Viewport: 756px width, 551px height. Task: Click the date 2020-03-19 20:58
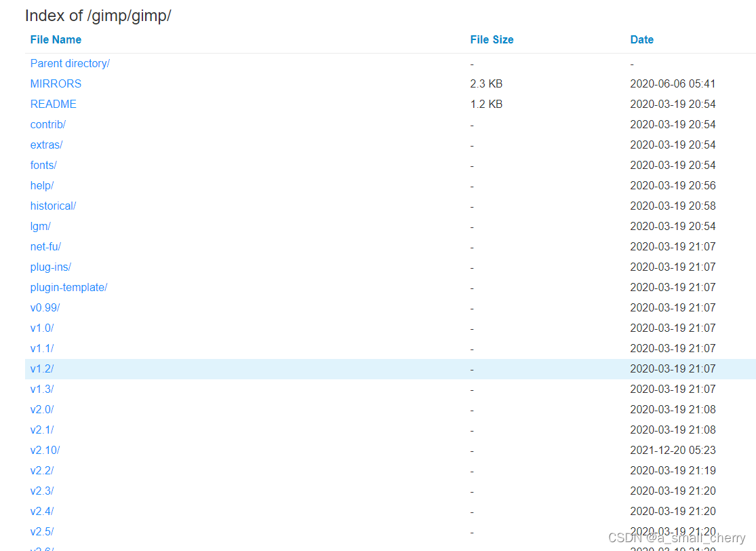pyautogui.click(x=673, y=206)
